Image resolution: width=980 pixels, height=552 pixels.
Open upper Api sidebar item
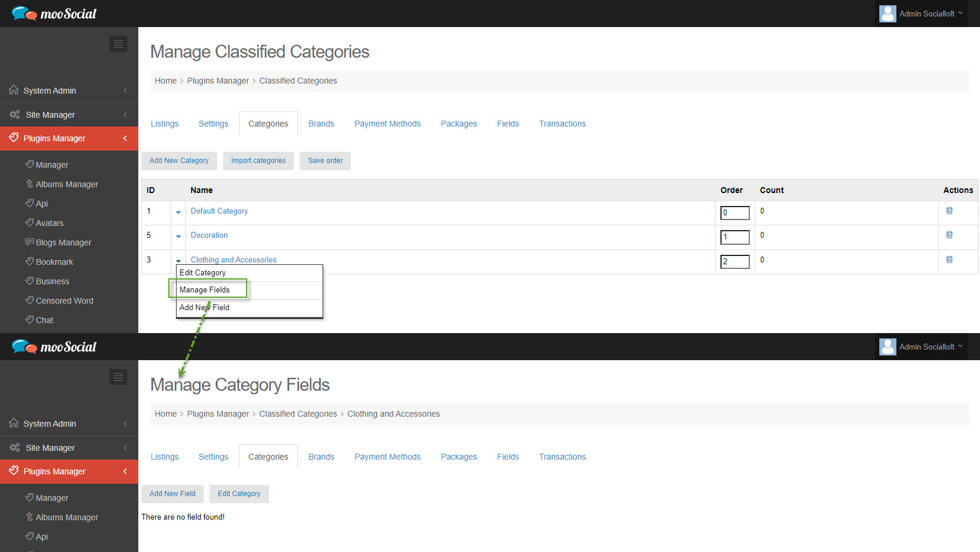42,204
